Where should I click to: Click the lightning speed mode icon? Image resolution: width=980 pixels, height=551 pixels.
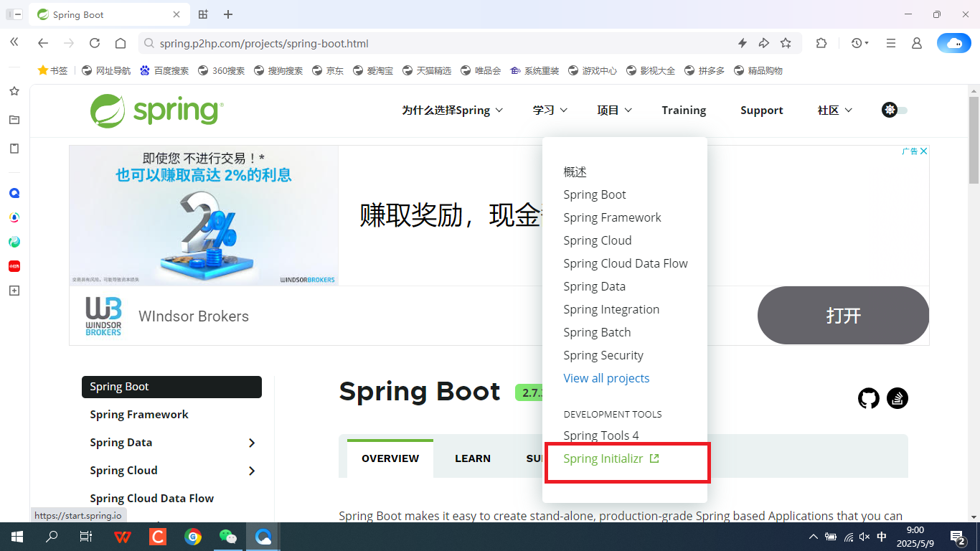click(x=743, y=43)
